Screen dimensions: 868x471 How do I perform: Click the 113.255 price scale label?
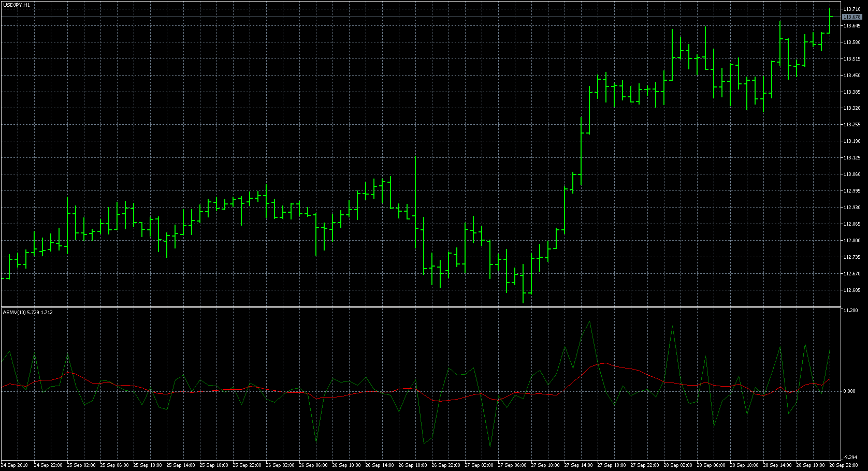pyautogui.click(x=852, y=124)
